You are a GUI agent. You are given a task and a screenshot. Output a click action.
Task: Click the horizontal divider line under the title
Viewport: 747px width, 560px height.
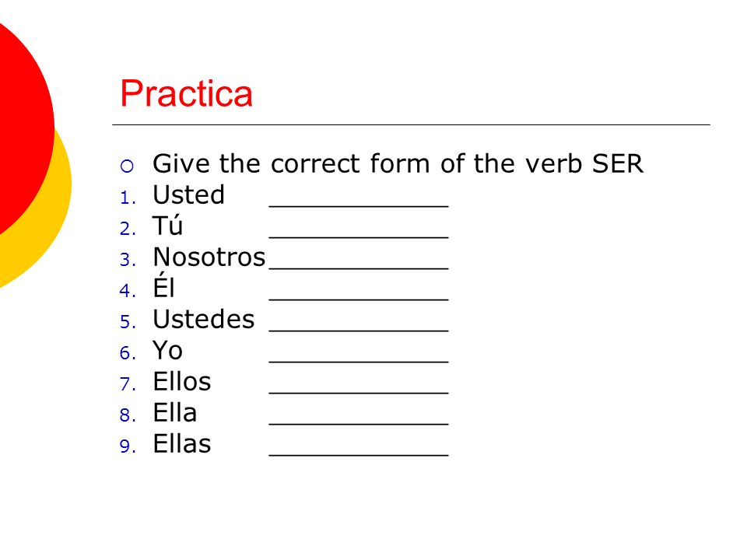(x=411, y=124)
